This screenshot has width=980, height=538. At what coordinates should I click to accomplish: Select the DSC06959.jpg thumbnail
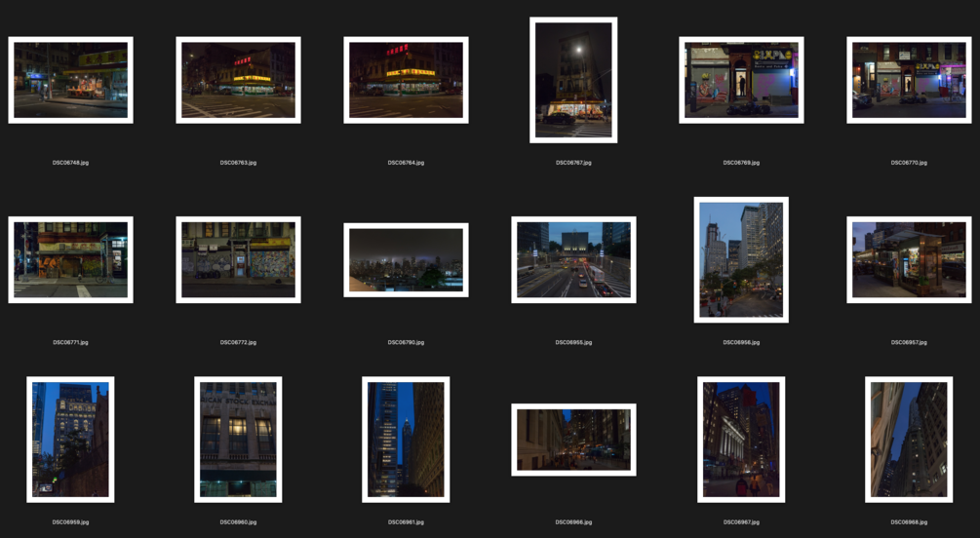[x=70, y=440]
